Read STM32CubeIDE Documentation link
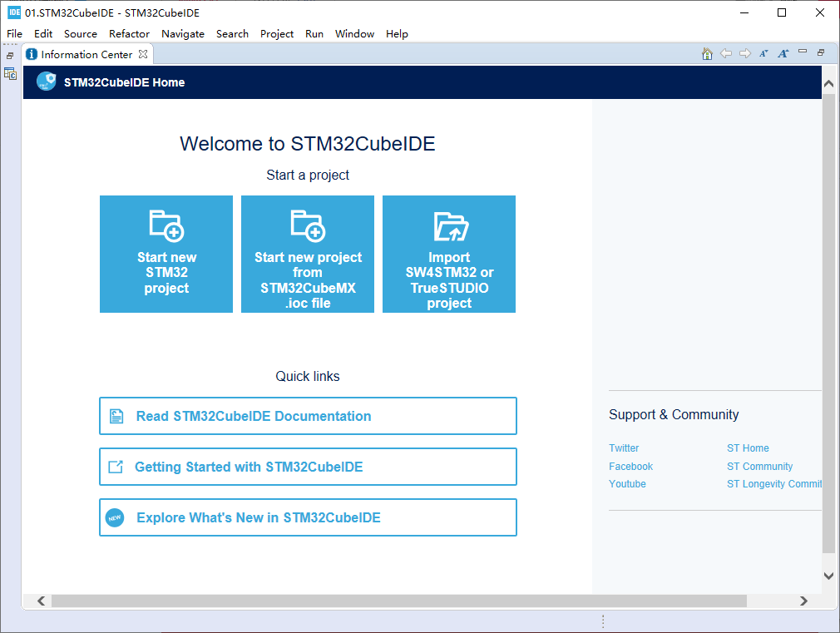This screenshot has width=840, height=633. [308, 416]
